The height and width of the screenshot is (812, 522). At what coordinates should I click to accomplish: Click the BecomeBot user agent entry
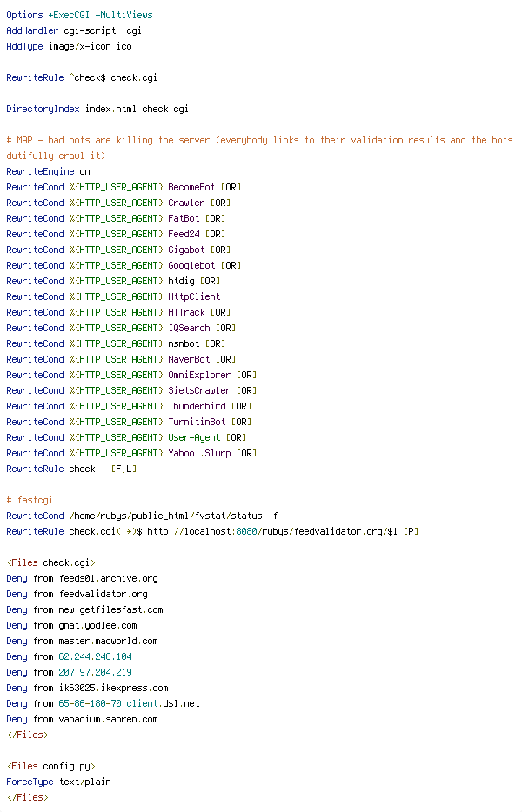(x=191, y=187)
